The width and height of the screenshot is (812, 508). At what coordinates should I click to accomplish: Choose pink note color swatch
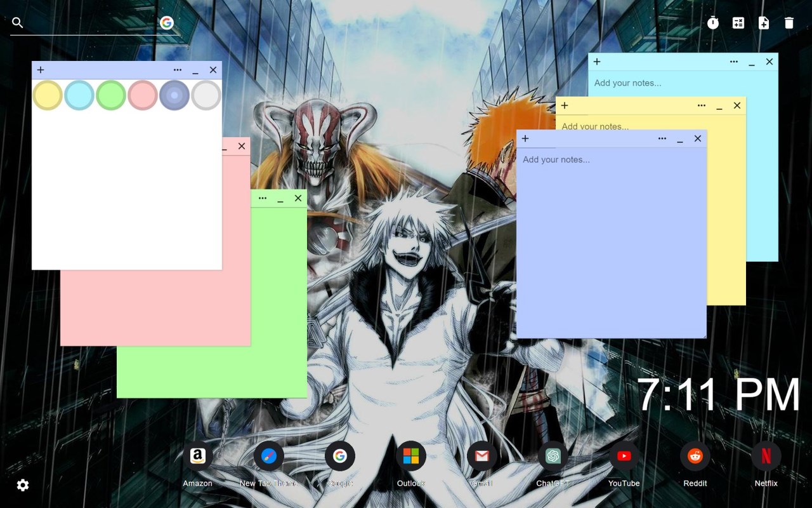point(143,95)
